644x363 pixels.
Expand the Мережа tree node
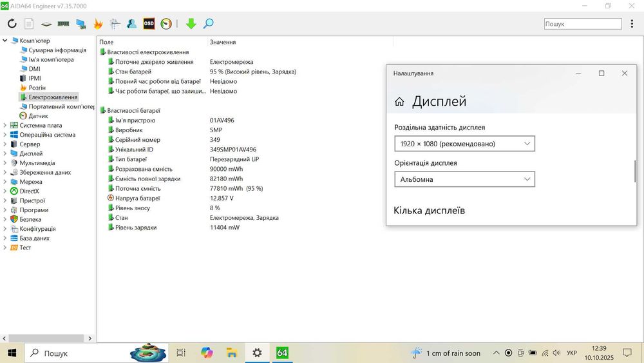(5, 182)
